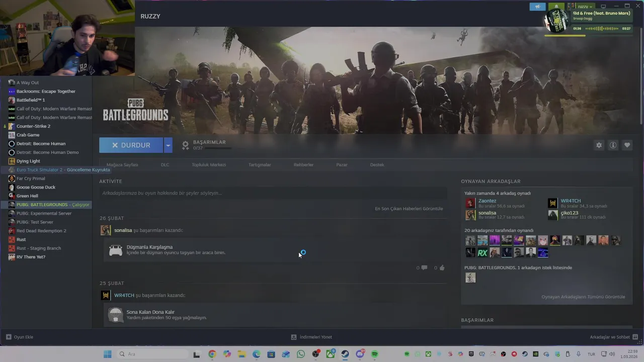
Task: Open Arkadaşlar ve Sohbet friends chat
Action: (614, 337)
